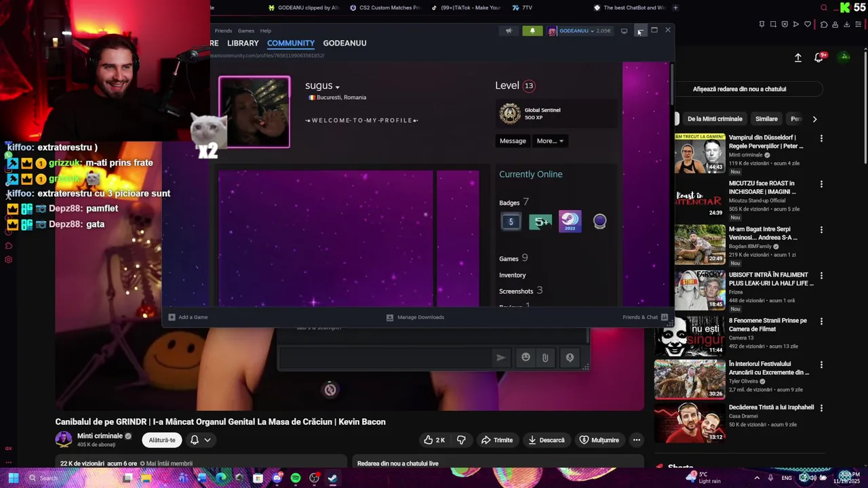Image resolution: width=868 pixels, height=488 pixels.
Task: Open options for M-am Bagat Intre Serpi video
Action: (821, 230)
